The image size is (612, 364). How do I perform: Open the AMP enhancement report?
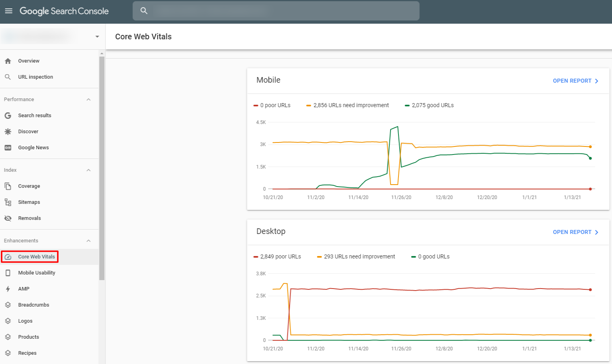point(24,289)
